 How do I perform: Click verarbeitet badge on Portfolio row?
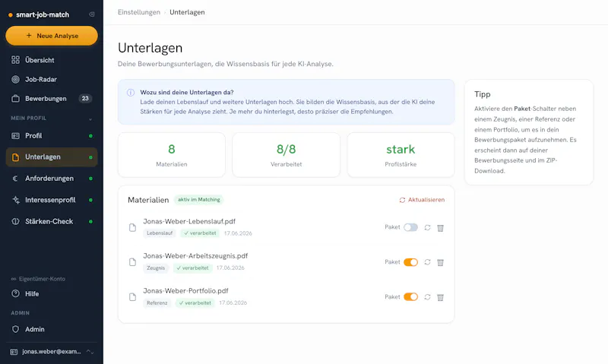pyautogui.click(x=195, y=302)
